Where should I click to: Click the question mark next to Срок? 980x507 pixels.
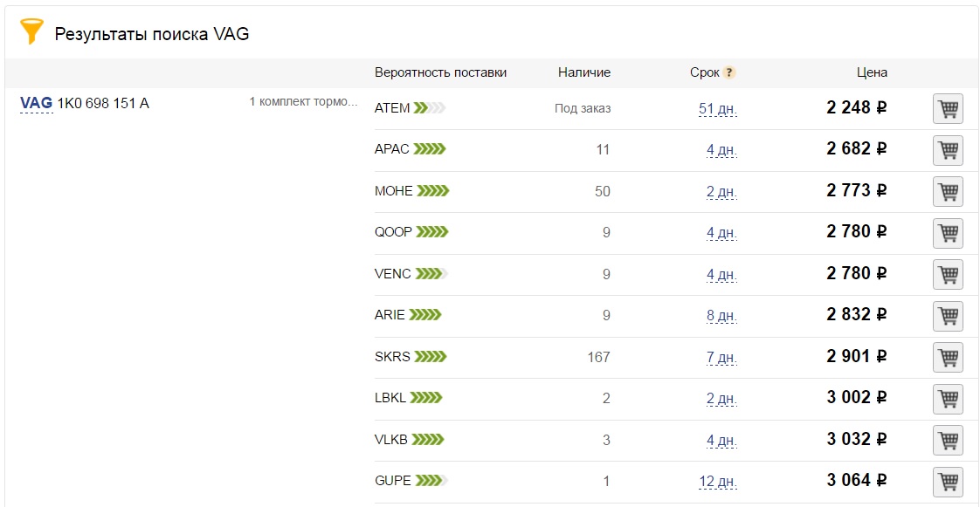tap(729, 72)
